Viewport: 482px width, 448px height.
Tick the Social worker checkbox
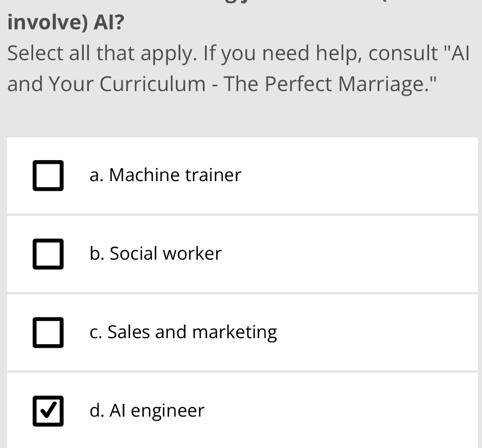point(48,254)
